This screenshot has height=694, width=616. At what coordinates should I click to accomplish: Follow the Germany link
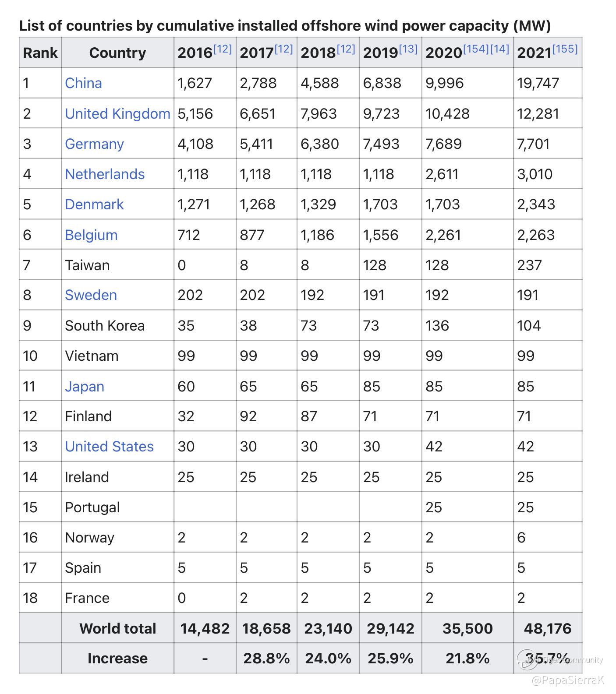point(94,144)
